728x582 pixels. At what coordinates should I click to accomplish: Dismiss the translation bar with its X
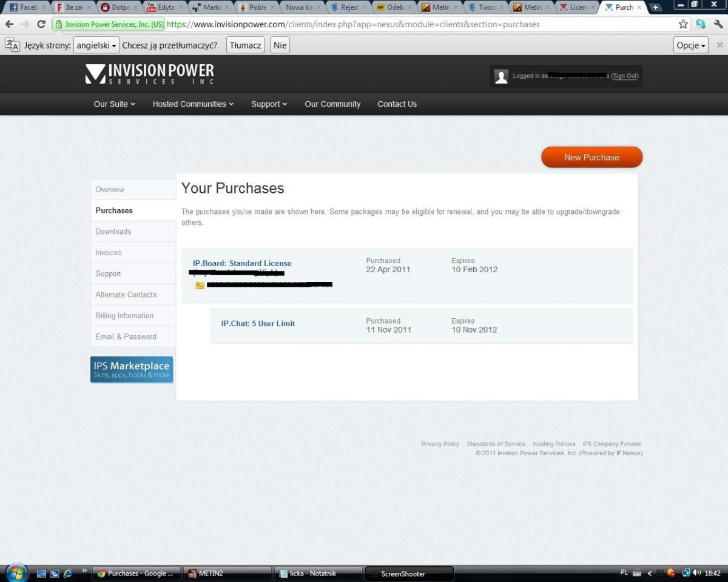click(x=720, y=45)
